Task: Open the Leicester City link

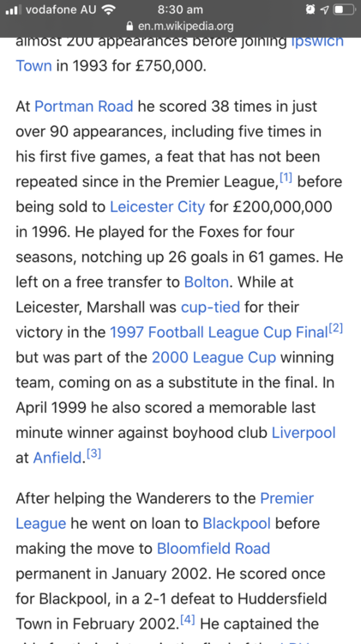Action: [x=157, y=207]
